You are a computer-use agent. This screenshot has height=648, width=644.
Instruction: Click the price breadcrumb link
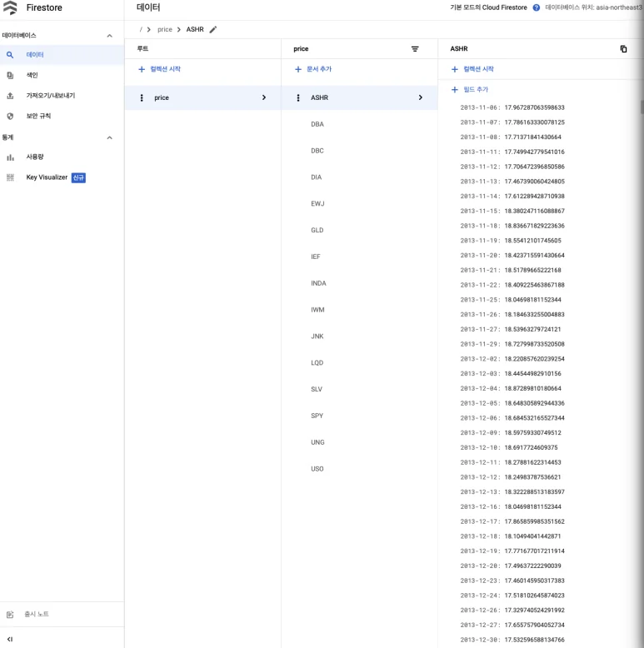[x=165, y=29]
